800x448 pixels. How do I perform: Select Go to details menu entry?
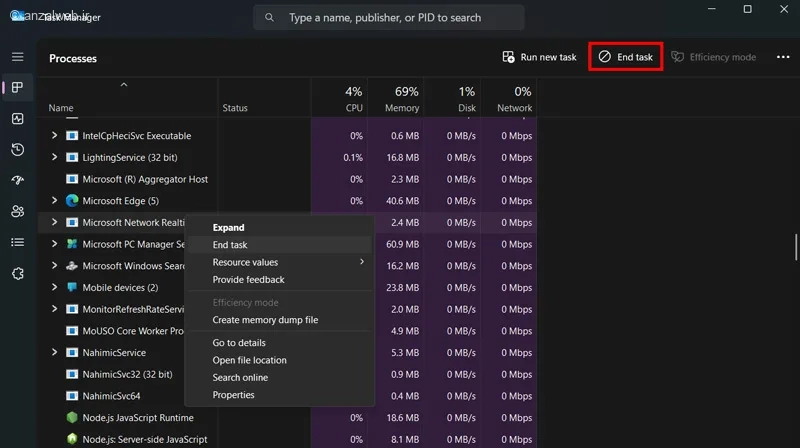(280, 343)
